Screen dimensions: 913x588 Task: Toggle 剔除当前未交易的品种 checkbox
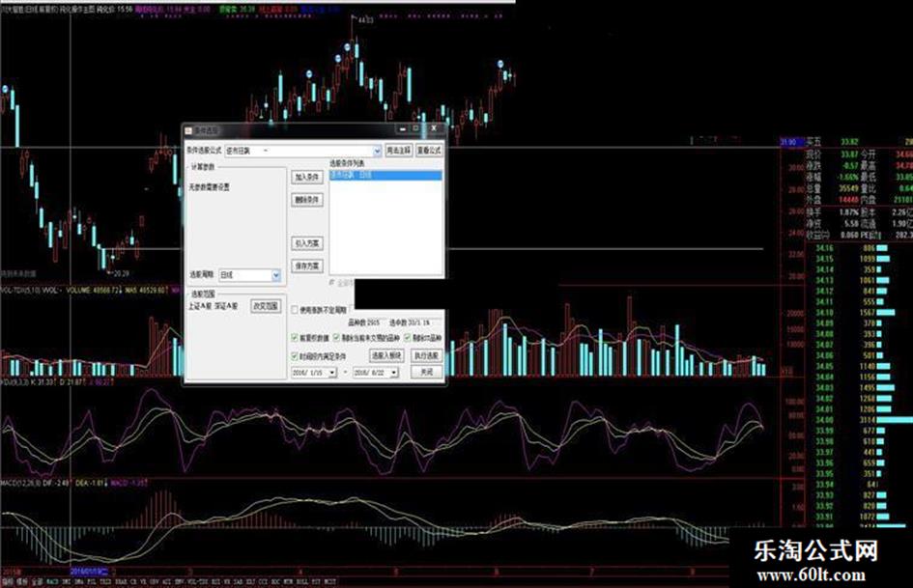click(x=336, y=338)
